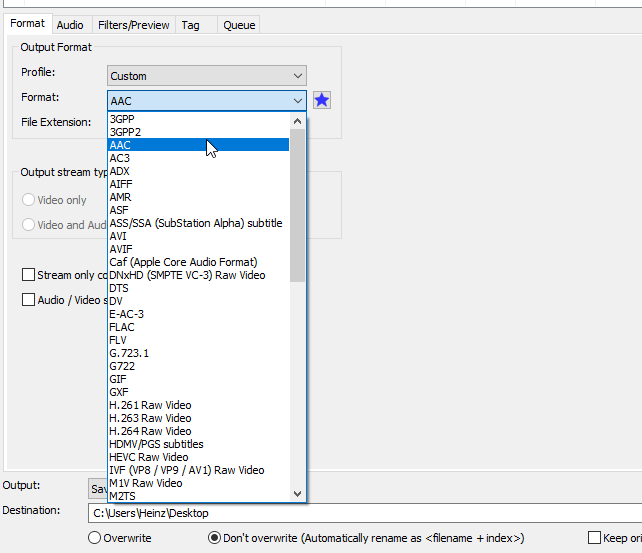Open the Tag tab
The height and width of the screenshot is (553, 642).
[190, 24]
